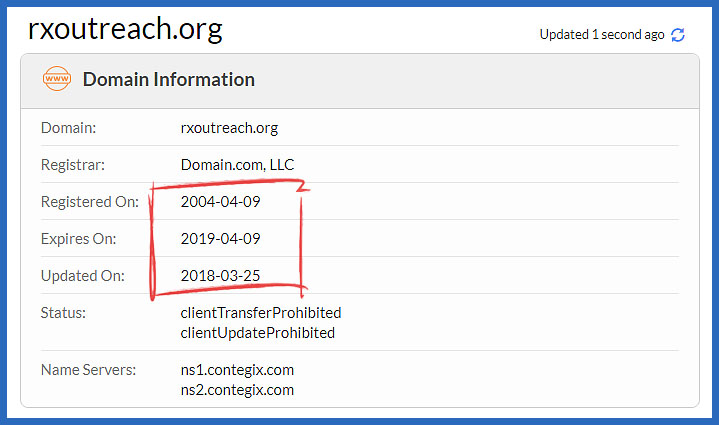Screen dimensions: 719x425
Task: Click the Updated 1 second ago text
Action: pos(602,35)
